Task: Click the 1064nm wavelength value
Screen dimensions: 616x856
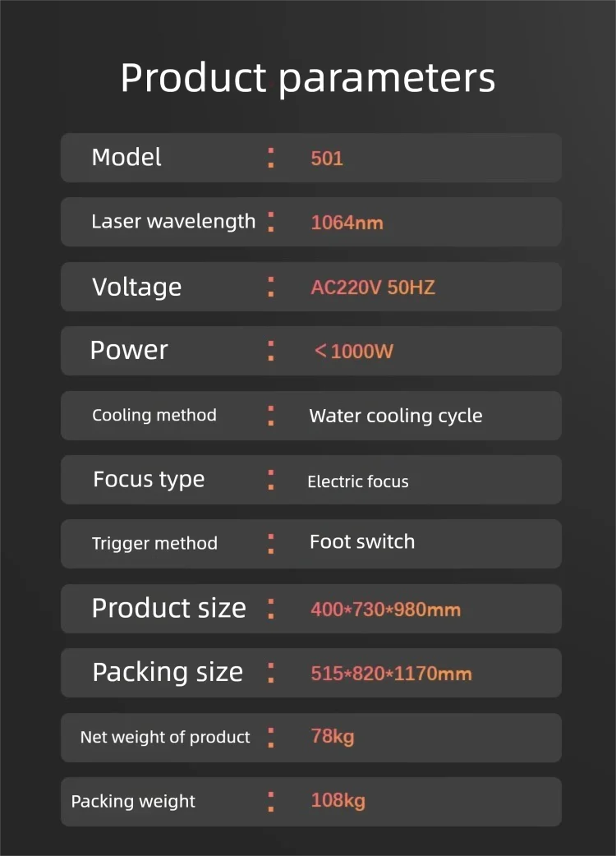Action: tap(347, 223)
